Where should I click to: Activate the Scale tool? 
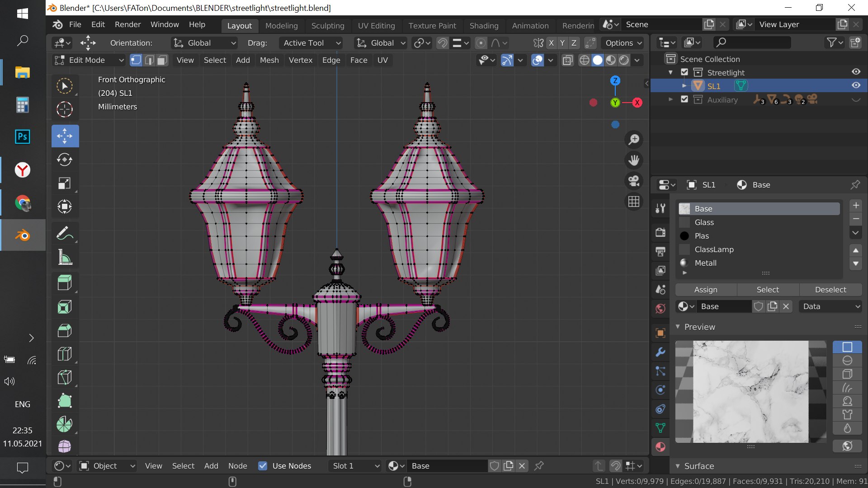65,183
